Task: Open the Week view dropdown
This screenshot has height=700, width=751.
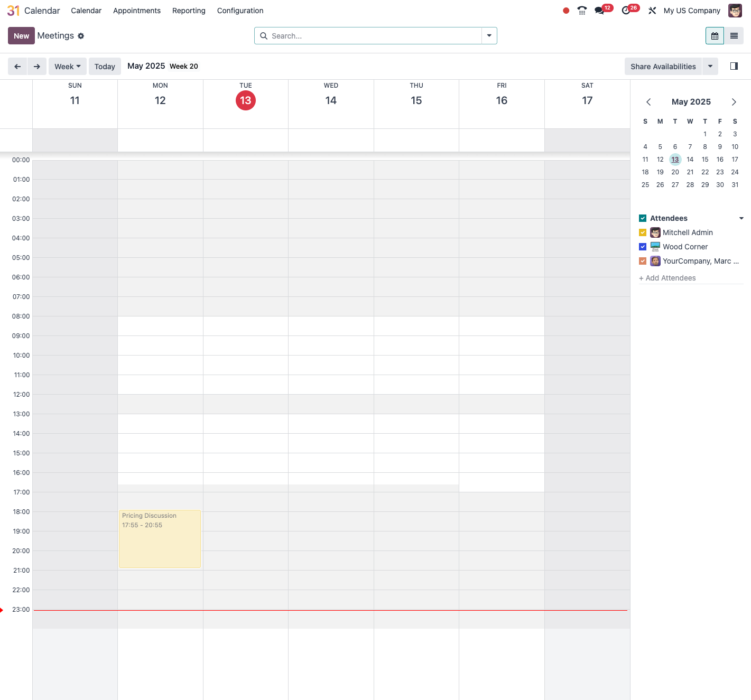Action: click(x=68, y=67)
